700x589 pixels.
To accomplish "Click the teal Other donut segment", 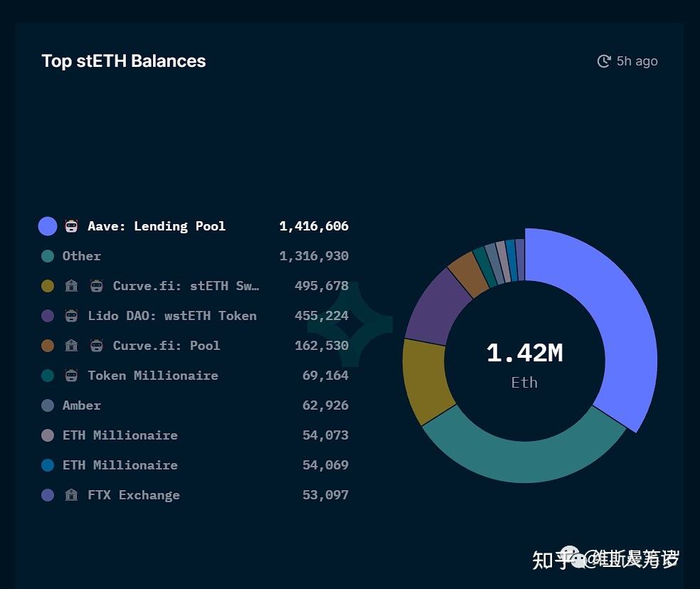I will click(x=525, y=462).
